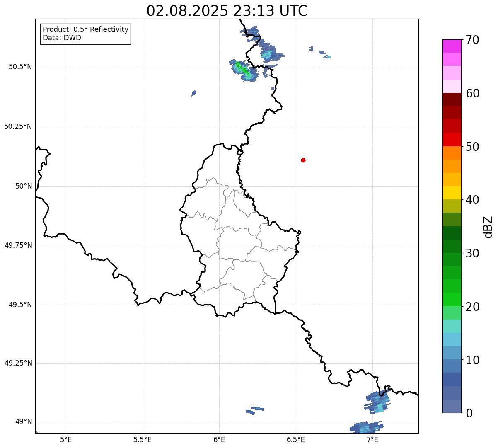Click the "Data: DWD" text
498x448 pixels.
(62, 38)
